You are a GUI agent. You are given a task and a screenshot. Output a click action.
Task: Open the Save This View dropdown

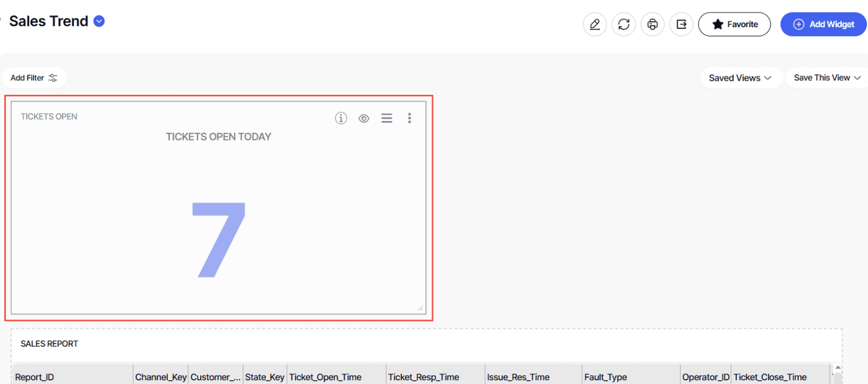[827, 78]
